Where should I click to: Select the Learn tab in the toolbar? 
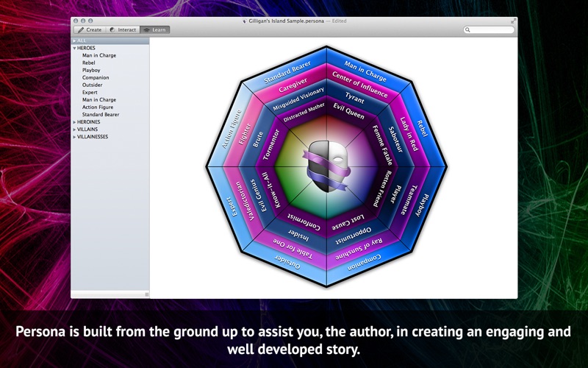[153, 30]
